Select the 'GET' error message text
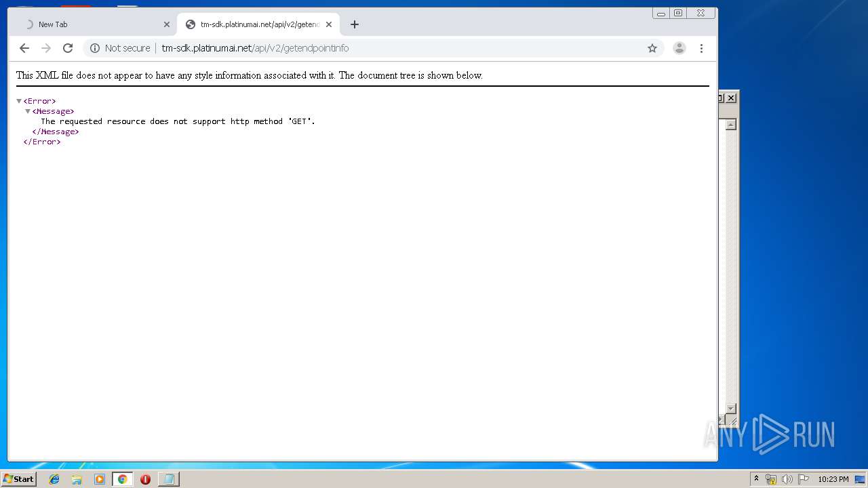The width and height of the screenshot is (868, 488). coord(178,121)
